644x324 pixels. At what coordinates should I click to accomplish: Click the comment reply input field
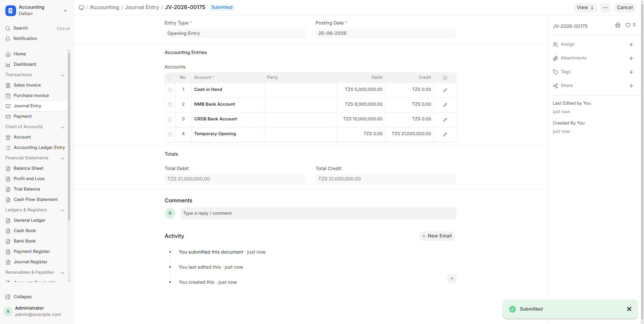point(318,213)
